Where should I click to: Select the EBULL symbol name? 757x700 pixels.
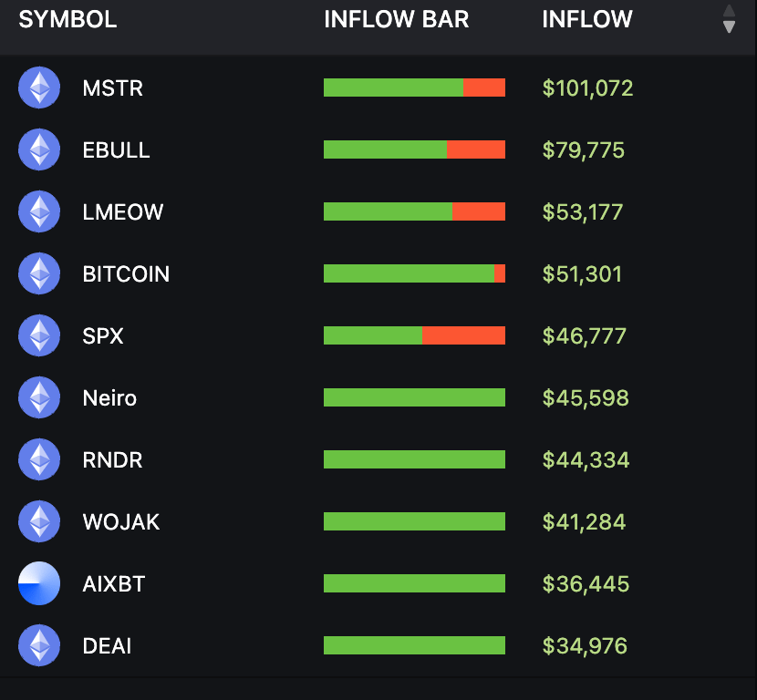pyautogui.click(x=116, y=150)
